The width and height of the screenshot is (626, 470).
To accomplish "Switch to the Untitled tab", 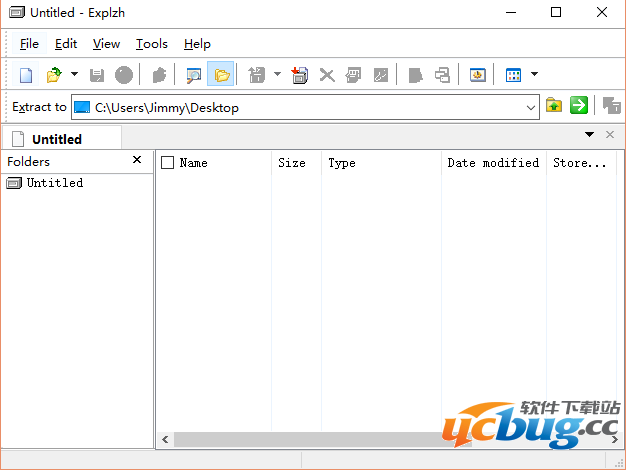I will [57, 139].
